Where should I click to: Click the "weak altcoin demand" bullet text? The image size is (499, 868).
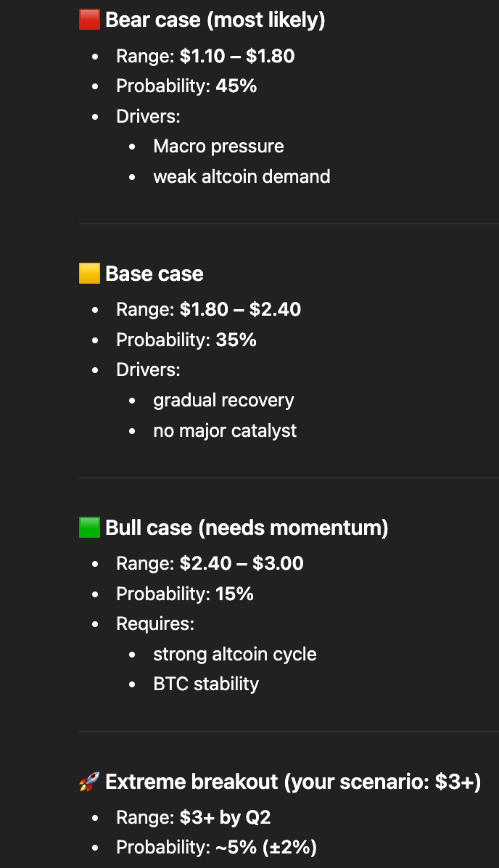[242, 176]
